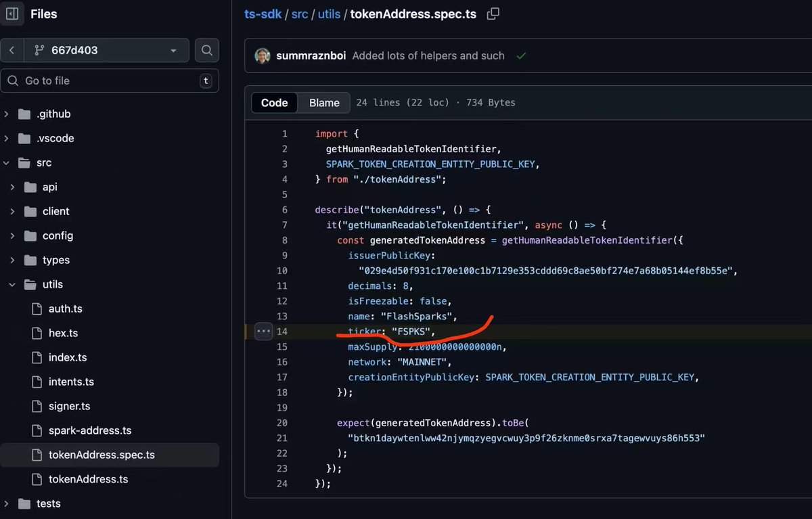Switch to the Blame tab
812x519 pixels.
[x=324, y=103]
